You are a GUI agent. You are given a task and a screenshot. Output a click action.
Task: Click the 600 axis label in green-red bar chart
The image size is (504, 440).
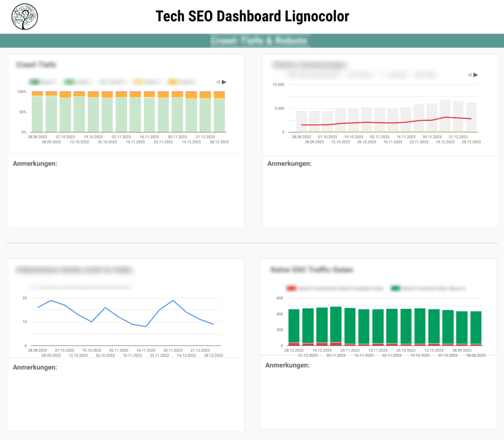[x=280, y=298]
